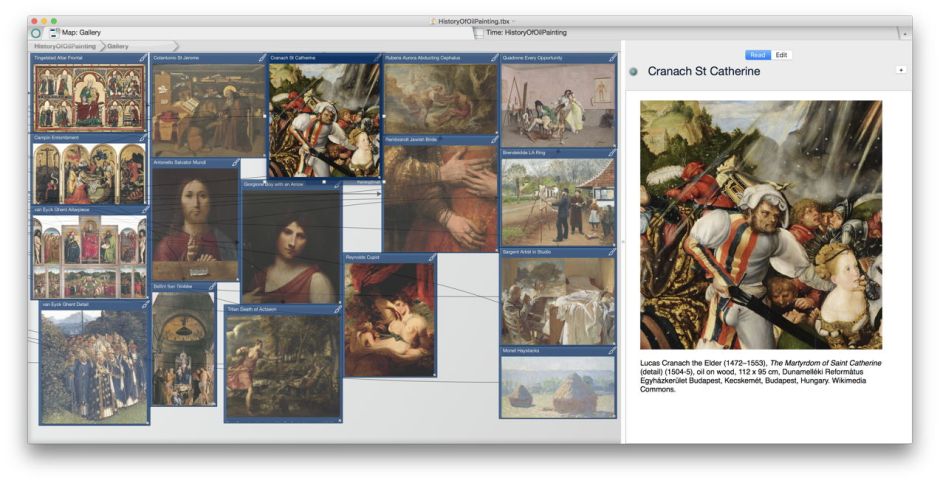Click the badge icon on Sargent Artist in Studio
This screenshot has width=940, height=483.
coord(611,253)
